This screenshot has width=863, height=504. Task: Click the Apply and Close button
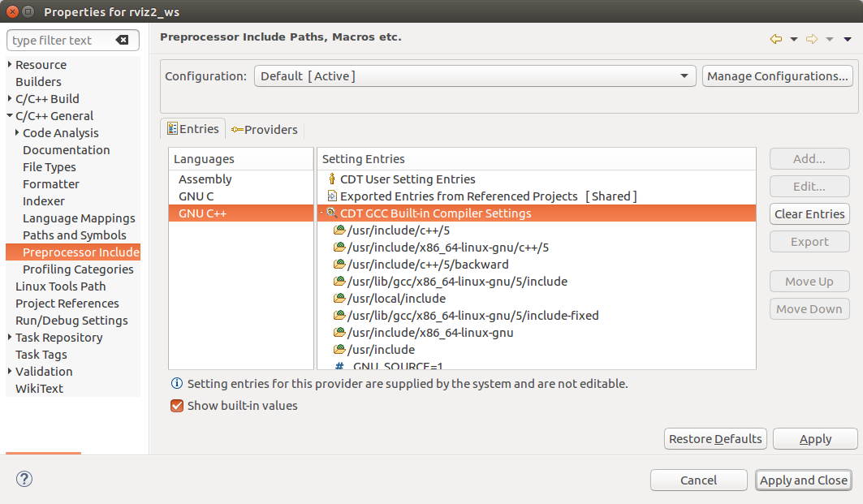(x=803, y=480)
